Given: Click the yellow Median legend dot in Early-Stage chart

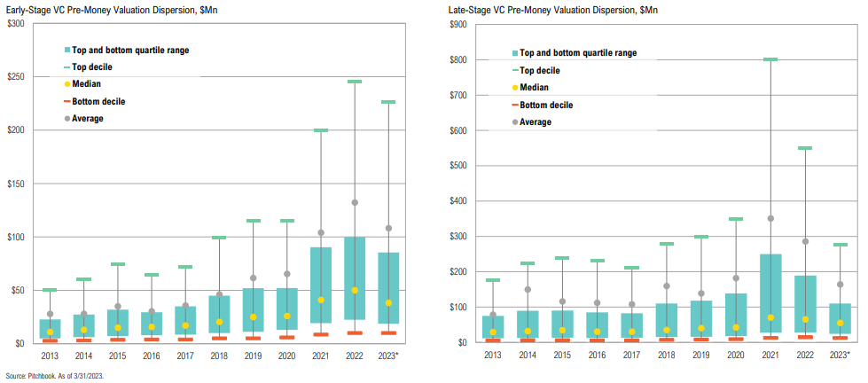Looking at the screenshot, I should pyautogui.click(x=67, y=84).
